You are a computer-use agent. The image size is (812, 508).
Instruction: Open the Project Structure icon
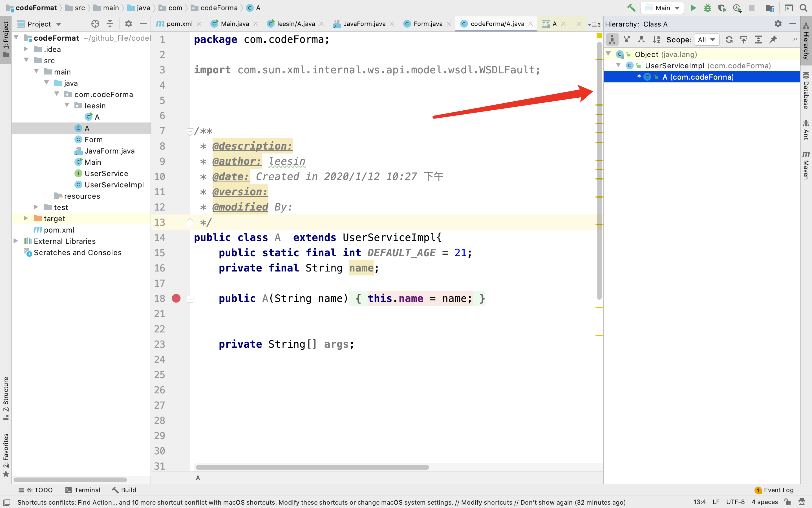770,8
